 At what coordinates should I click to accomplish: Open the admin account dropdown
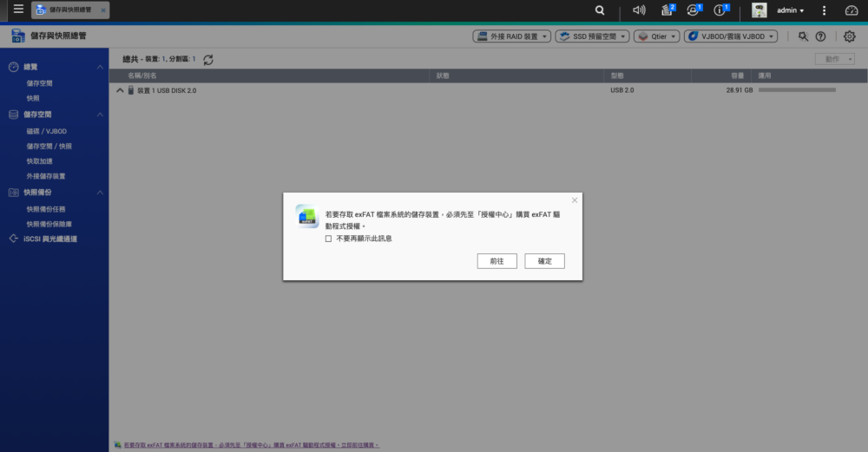tap(790, 10)
